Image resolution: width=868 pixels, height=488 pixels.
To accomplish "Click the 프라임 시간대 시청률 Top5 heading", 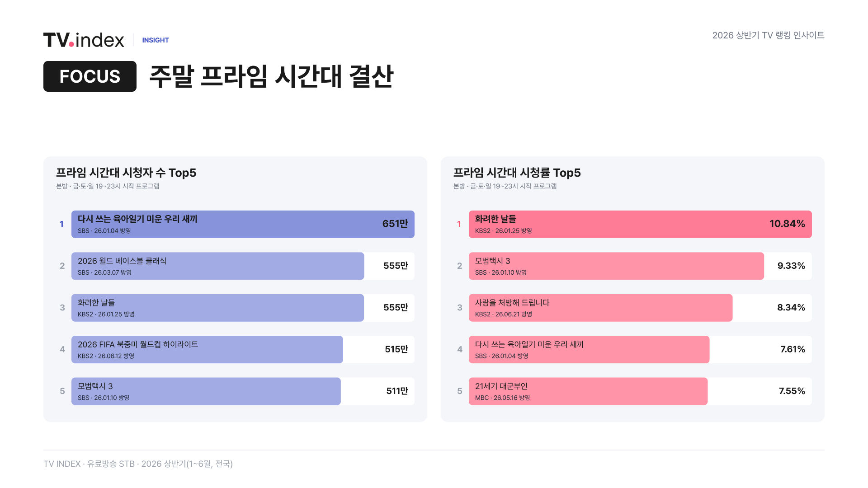I will tap(517, 173).
